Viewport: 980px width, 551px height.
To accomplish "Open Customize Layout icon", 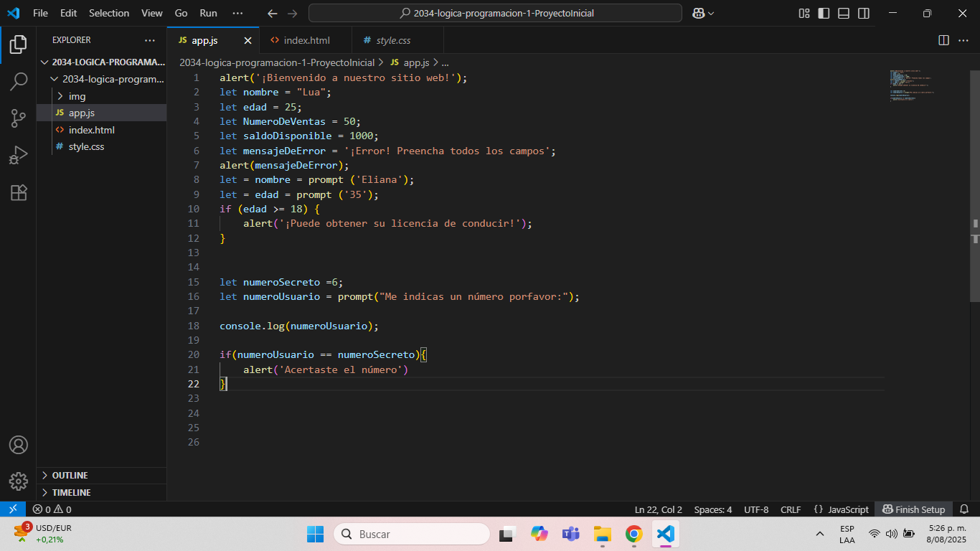I will pos(804,13).
